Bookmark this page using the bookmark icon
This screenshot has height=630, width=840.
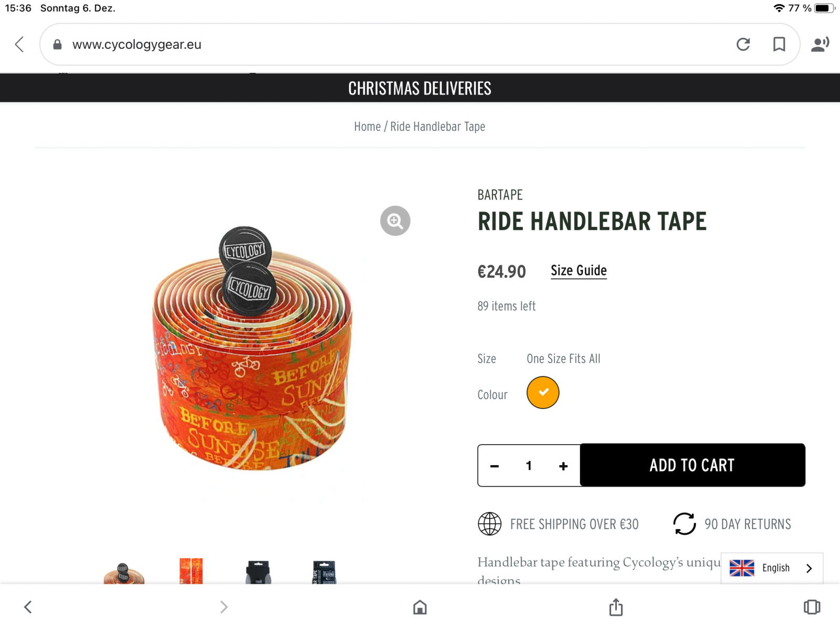(x=779, y=45)
